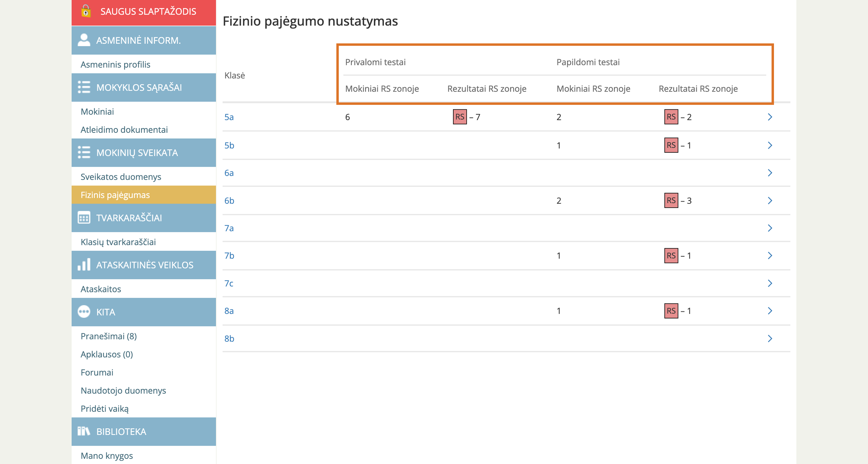The height and width of the screenshot is (464, 868).
Task: Click the Rezultatai RS zonoje header under Papildomi testai
Action: pyautogui.click(x=698, y=89)
